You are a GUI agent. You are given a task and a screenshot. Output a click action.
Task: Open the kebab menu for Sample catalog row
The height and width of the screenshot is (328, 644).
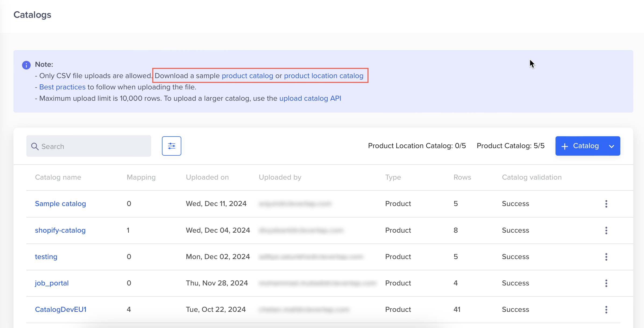click(x=606, y=204)
